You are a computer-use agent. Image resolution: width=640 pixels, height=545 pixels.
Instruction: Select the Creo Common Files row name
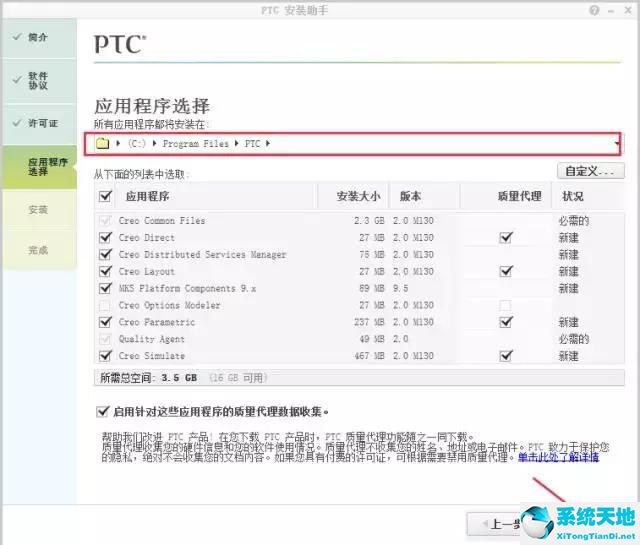pos(162,221)
